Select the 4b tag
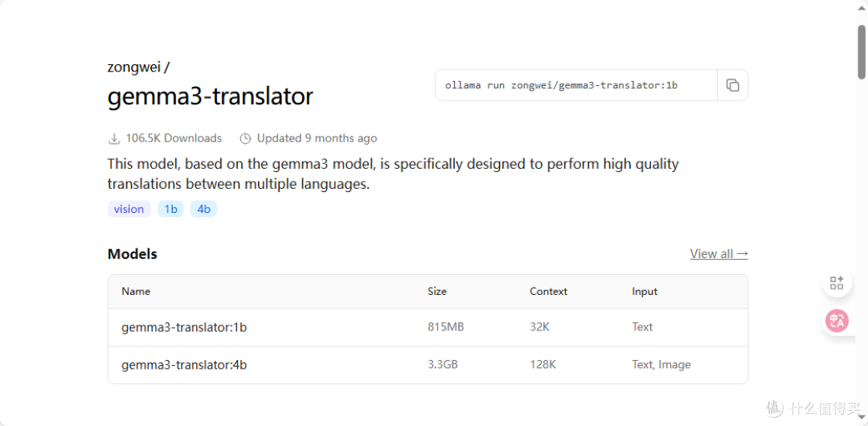 click(x=203, y=209)
